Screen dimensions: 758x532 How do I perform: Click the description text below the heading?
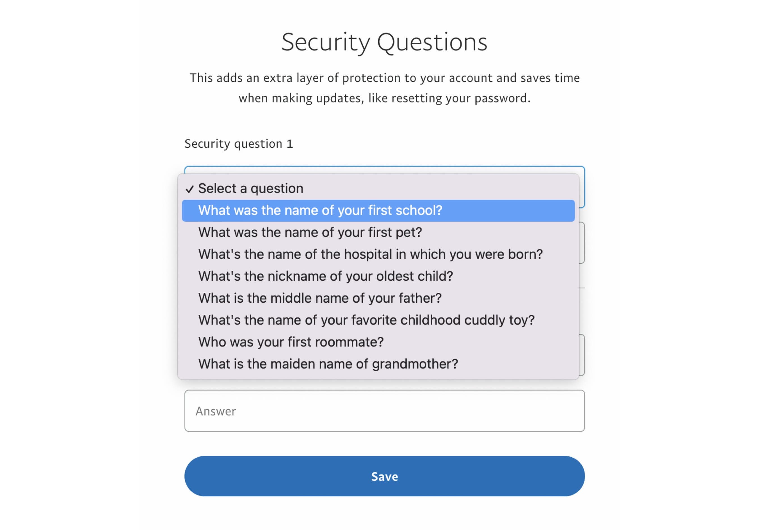coord(384,88)
